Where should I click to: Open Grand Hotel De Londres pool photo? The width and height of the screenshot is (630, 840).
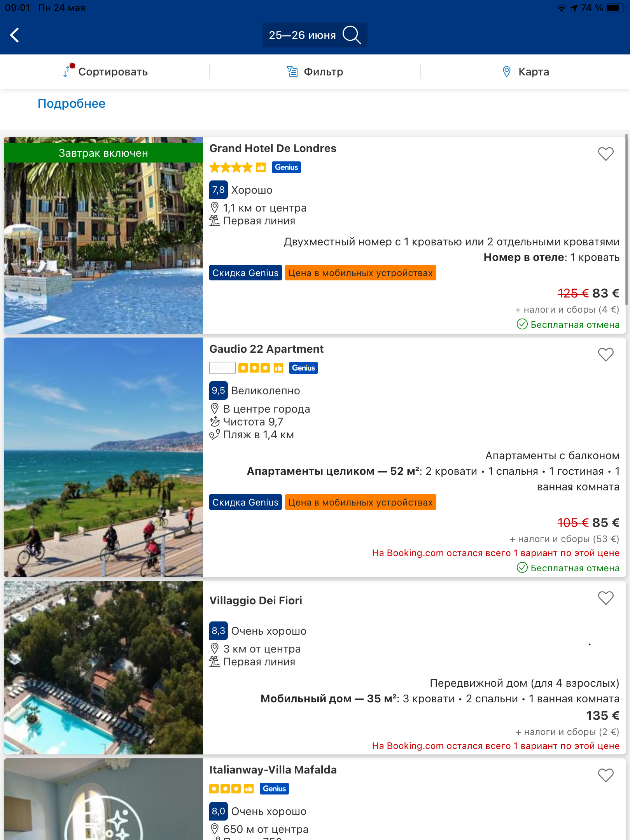click(x=103, y=245)
